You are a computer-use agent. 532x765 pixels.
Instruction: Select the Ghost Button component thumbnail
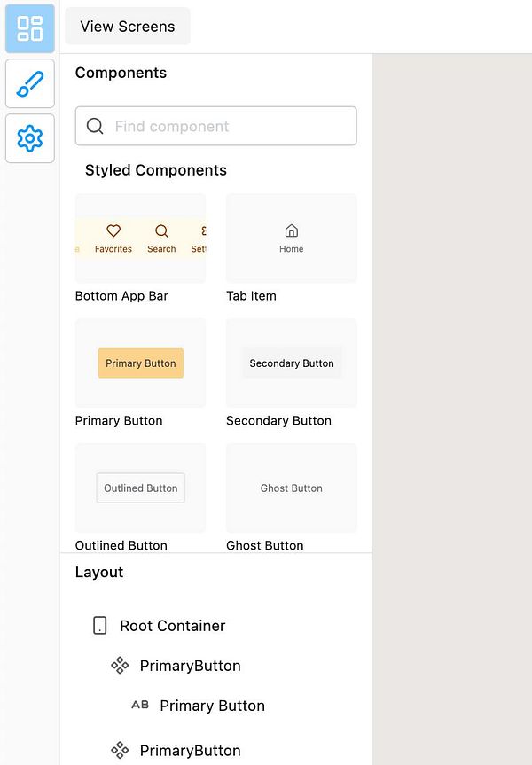coord(292,488)
